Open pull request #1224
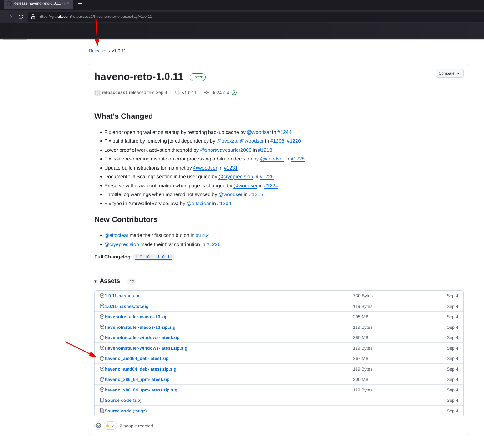The height and width of the screenshot is (448, 484). [x=271, y=186]
